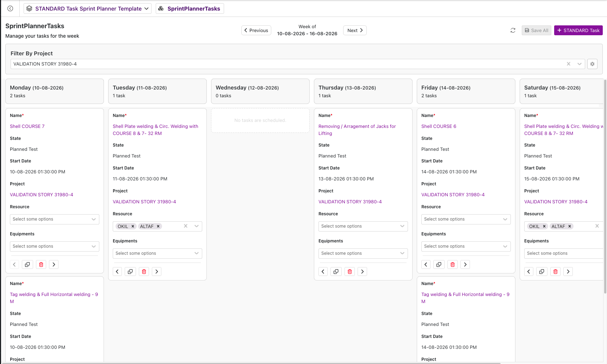Open Equipments dropdown on Tuesday task

click(x=157, y=253)
